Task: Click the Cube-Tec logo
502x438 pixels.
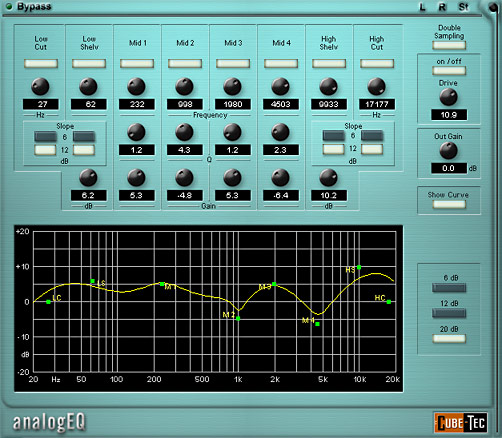Action: 461,422
